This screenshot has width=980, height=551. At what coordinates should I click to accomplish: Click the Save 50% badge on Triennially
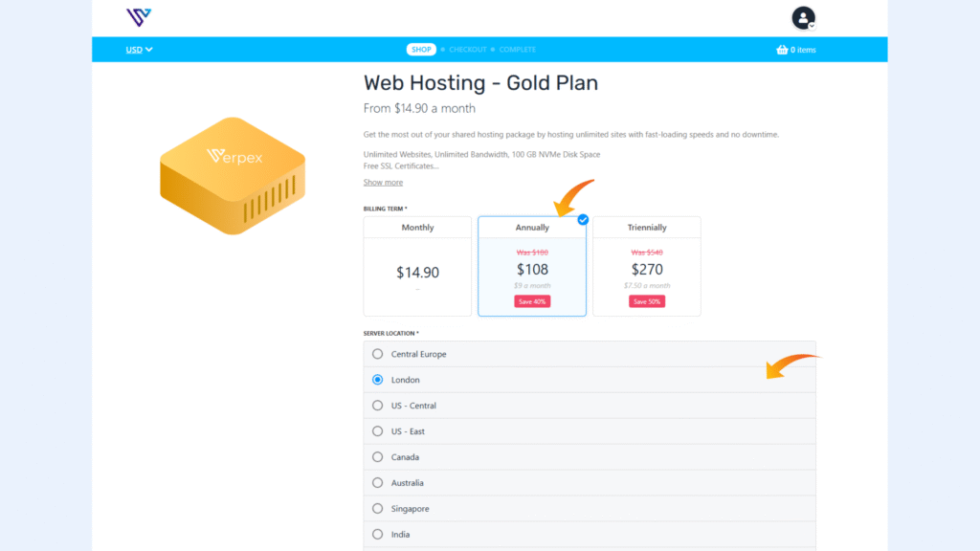pyautogui.click(x=647, y=300)
